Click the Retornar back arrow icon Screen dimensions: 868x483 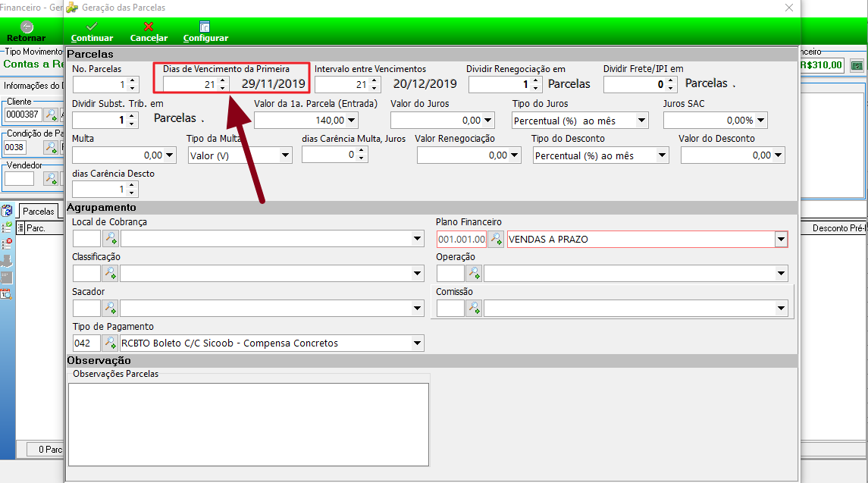27,27
